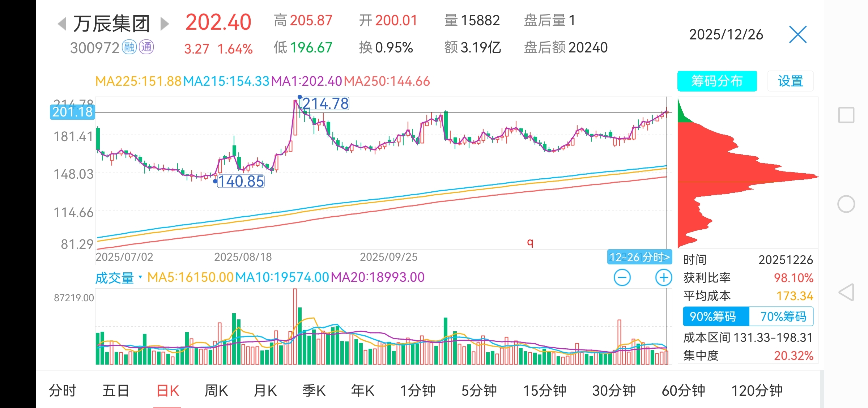Zoom in the K-line with the plus icon
Viewport: 868px width, 408px height.
[x=663, y=277]
